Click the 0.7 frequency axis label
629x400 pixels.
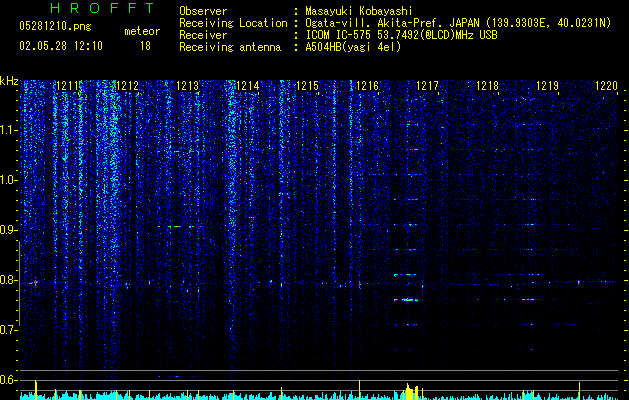(9, 330)
